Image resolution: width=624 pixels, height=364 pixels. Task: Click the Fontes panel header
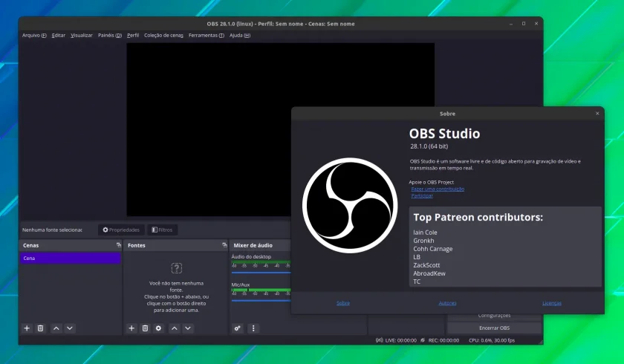pyautogui.click(x=175, y=245)
